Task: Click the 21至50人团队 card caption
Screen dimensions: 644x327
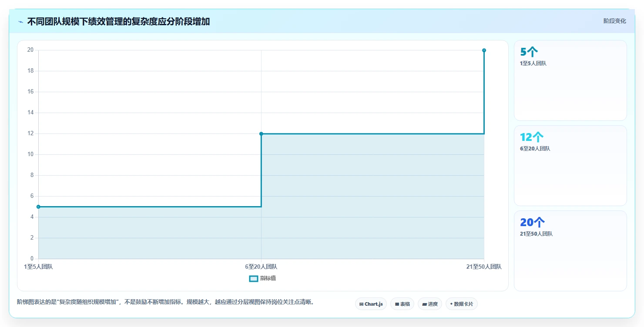Action: (x=536, y=234)
